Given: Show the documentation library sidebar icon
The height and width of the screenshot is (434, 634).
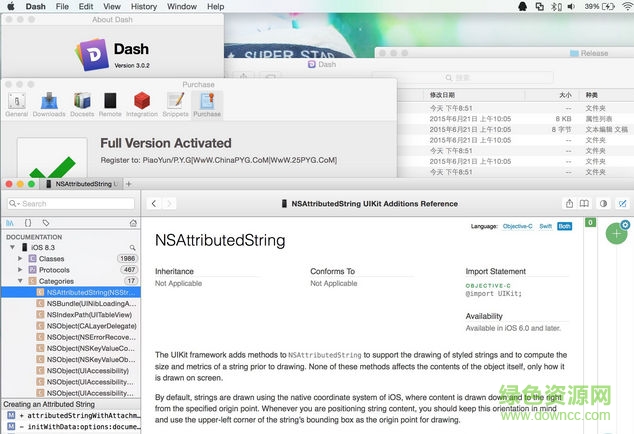Looking at the screenshot, I should click(x=10, y=223).
